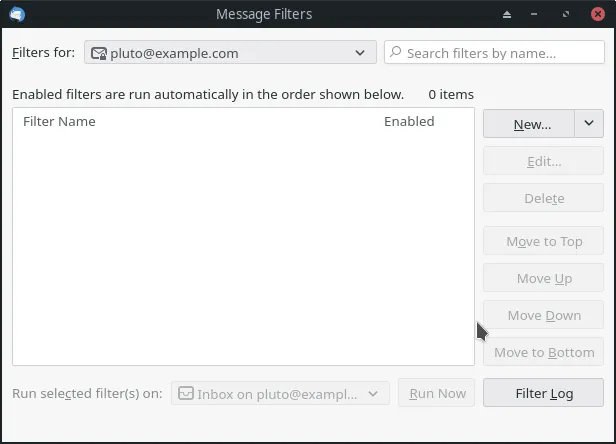Click the Enabled column header
Image resolution: width=616 pixels, height=444 pixels.
409,121
